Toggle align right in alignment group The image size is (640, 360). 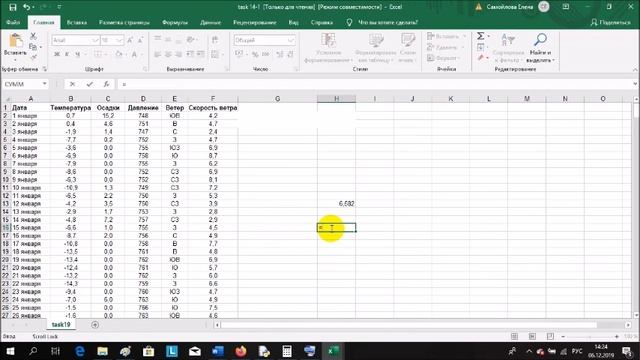(x=178, y=54)
